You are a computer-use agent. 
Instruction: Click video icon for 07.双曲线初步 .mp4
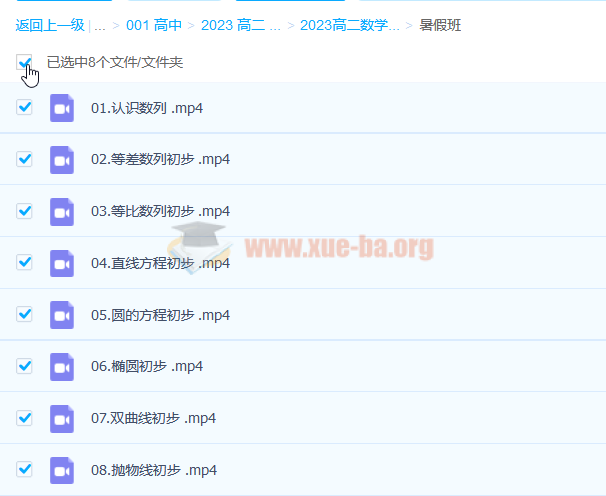tap(62, 418)
